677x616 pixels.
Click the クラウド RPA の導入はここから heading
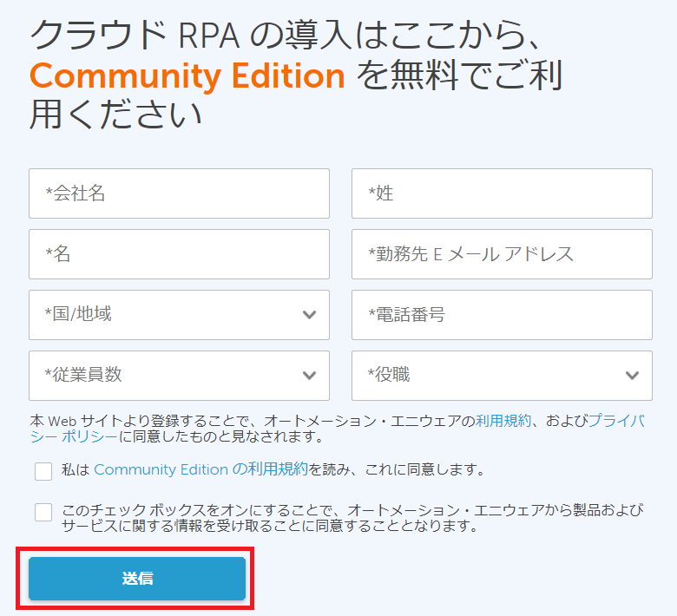(285, 36)
